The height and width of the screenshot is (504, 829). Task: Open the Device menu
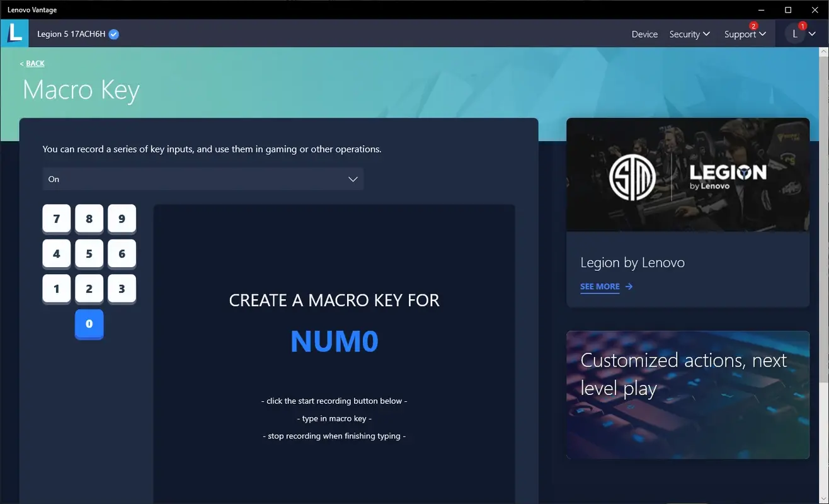(644, 34)
